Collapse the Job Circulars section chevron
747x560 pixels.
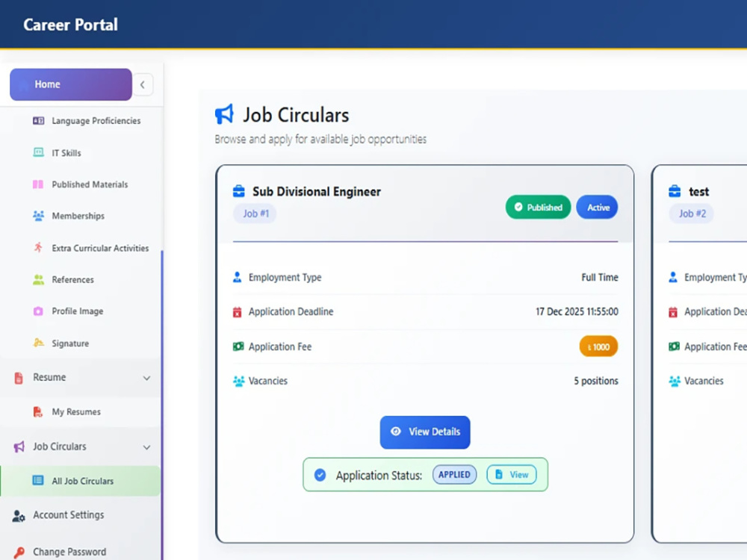tap(146, 447)
